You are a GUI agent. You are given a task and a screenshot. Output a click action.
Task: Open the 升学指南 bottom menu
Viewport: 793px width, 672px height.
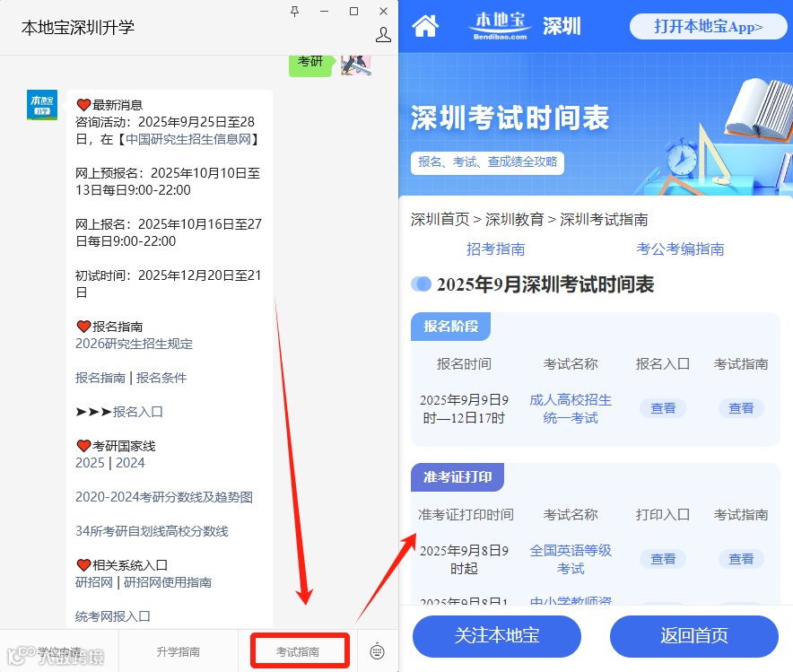[178, 651]
